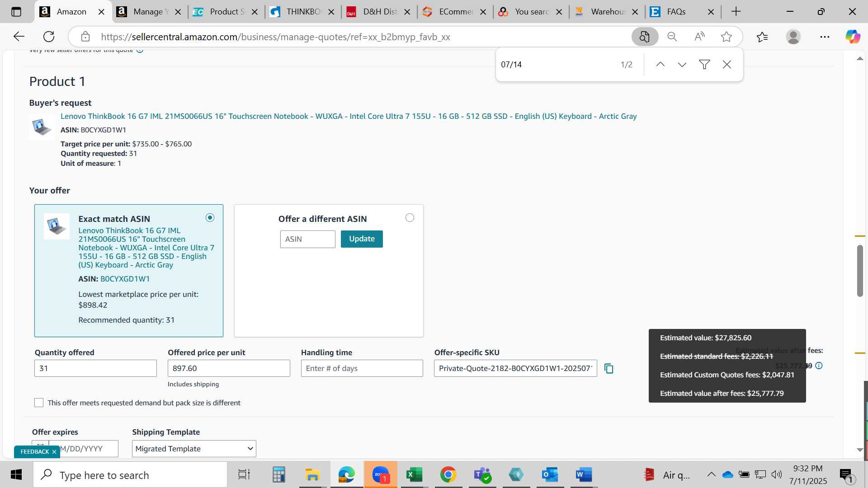Check pack size is different checkbox
Screen dimensions: 868x488
[x=39, y=403]
